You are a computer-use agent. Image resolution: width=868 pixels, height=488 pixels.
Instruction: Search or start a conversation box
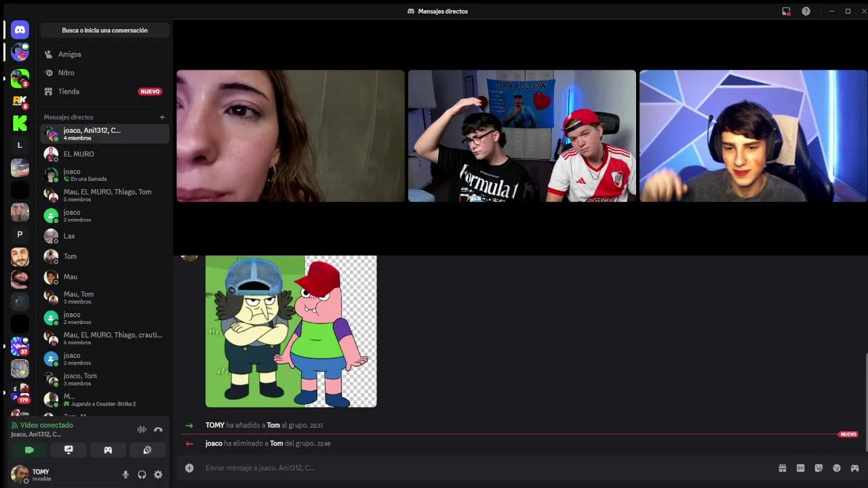(104, 30)
